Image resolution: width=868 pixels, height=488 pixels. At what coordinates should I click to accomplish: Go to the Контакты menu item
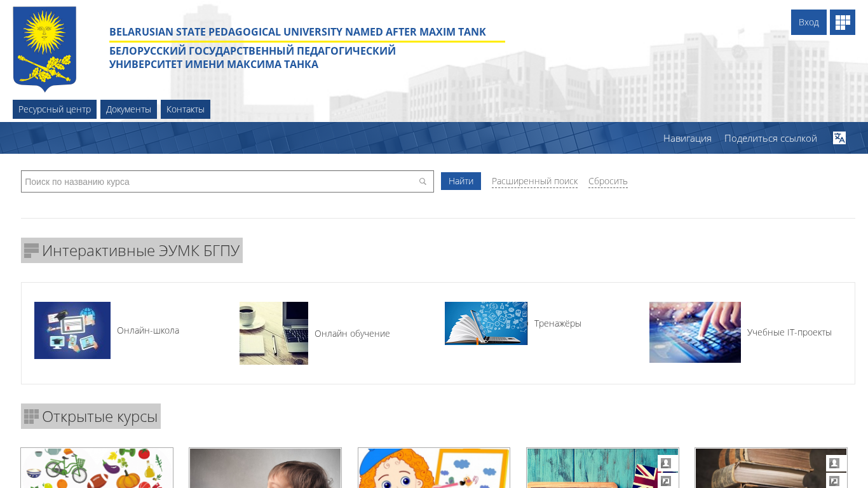[186, 109]
